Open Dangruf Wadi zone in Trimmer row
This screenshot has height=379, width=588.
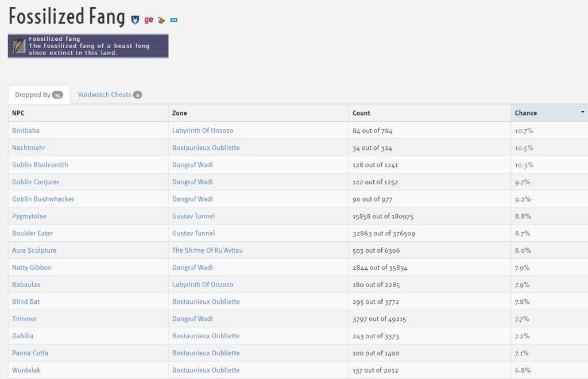tap(192, 319)
